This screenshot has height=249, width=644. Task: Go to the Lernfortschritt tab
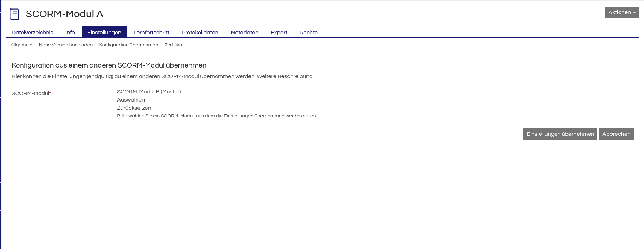pos(151,33)
